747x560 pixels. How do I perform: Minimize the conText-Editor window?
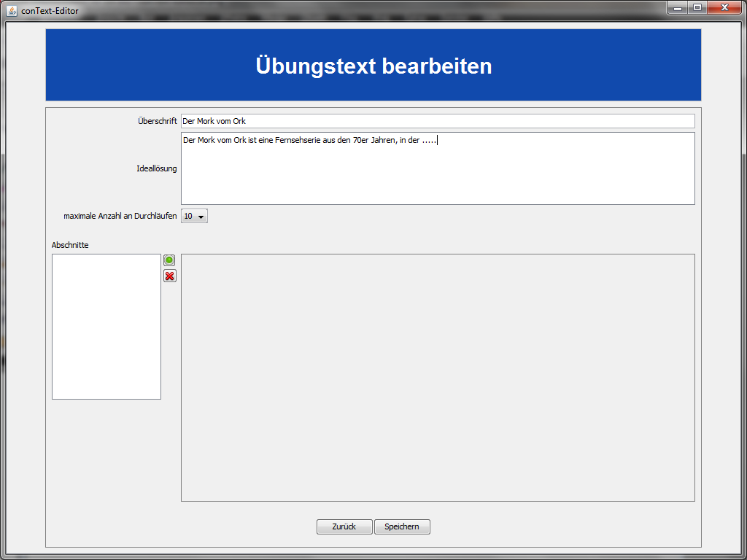tap(678, 8)
